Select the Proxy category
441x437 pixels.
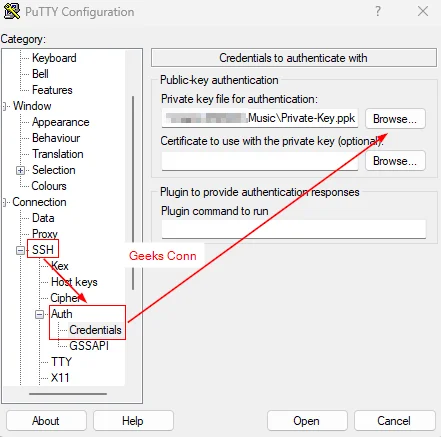coord(45,234)
